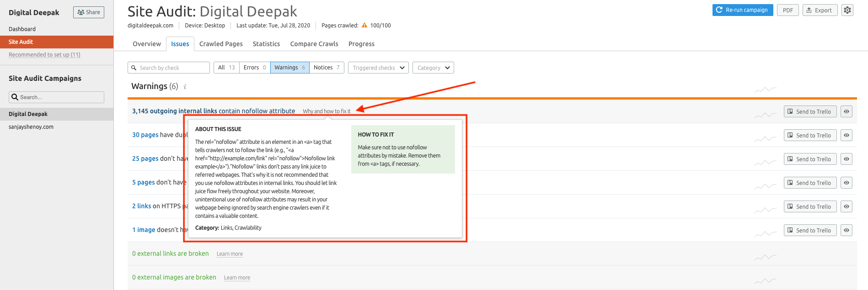Click the Warnings header trend sparkline
The width and height of the screenshot is (868, 290).
[x=766, y=90]
